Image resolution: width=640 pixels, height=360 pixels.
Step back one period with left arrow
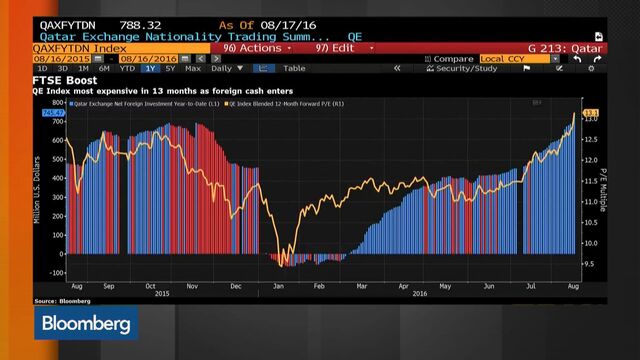(200, 59)
